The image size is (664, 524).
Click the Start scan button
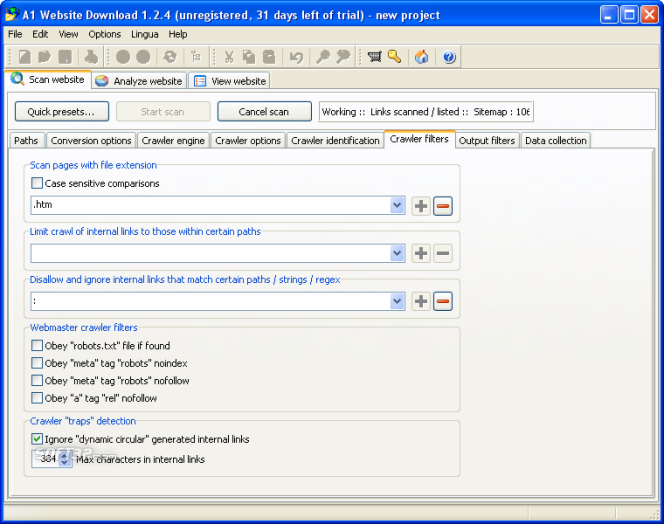[163, 111]
